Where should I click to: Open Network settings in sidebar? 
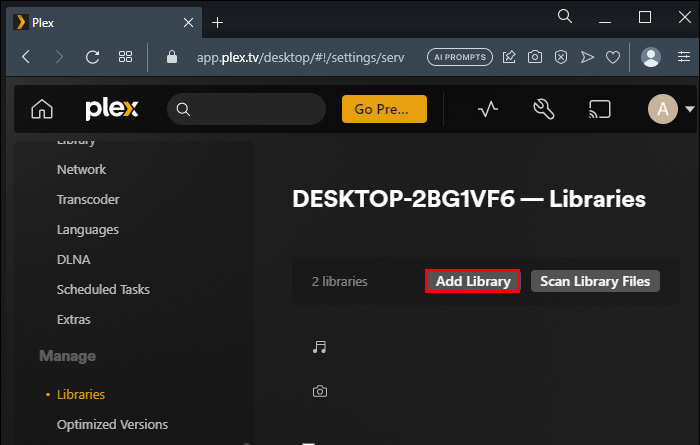(x=82, y=170)
